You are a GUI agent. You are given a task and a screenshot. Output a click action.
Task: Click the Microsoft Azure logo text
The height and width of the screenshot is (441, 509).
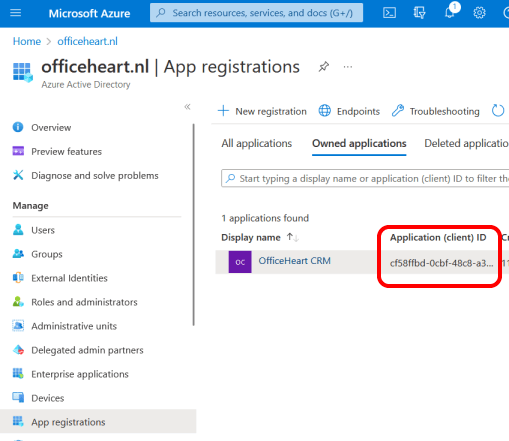click(x=89, y=13)
